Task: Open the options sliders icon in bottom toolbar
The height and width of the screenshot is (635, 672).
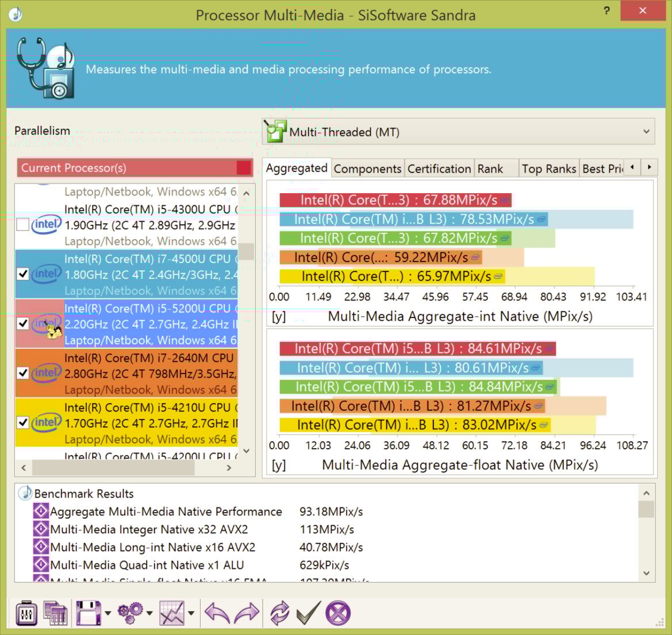Action: (26, 613)
